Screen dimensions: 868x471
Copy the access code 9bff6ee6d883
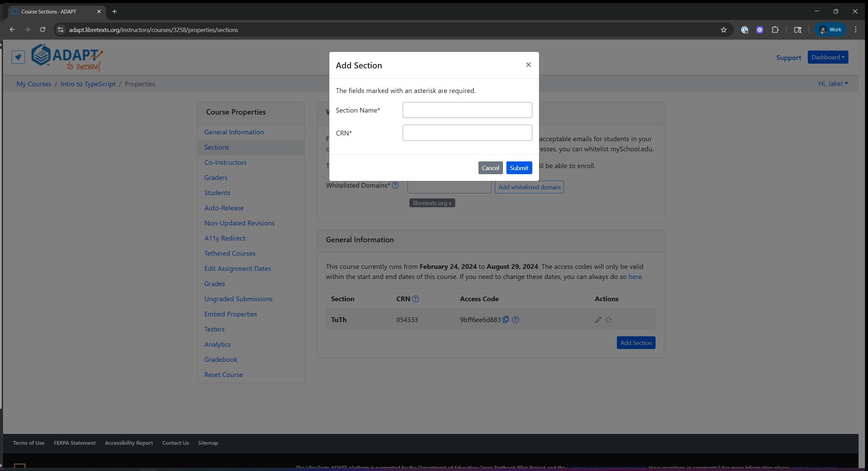pos(506,320)
